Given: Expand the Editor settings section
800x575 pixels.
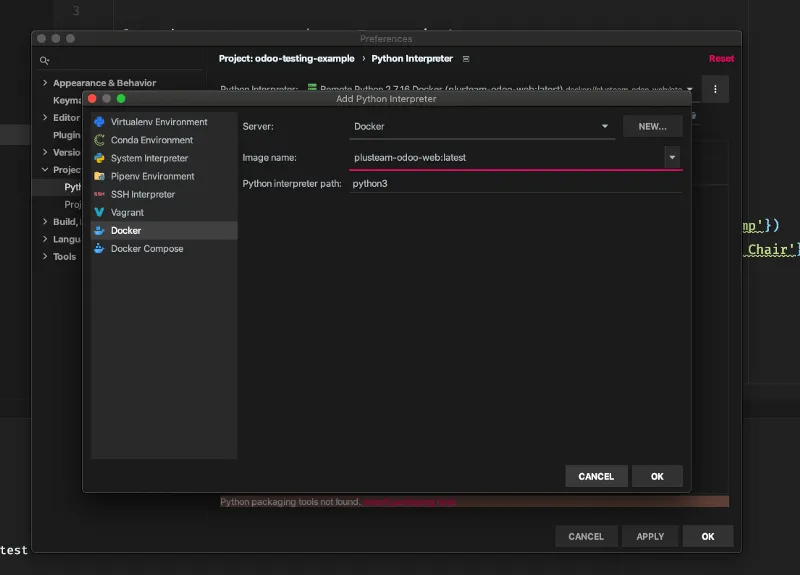Looking at the screenshot, I should point(45,117).
